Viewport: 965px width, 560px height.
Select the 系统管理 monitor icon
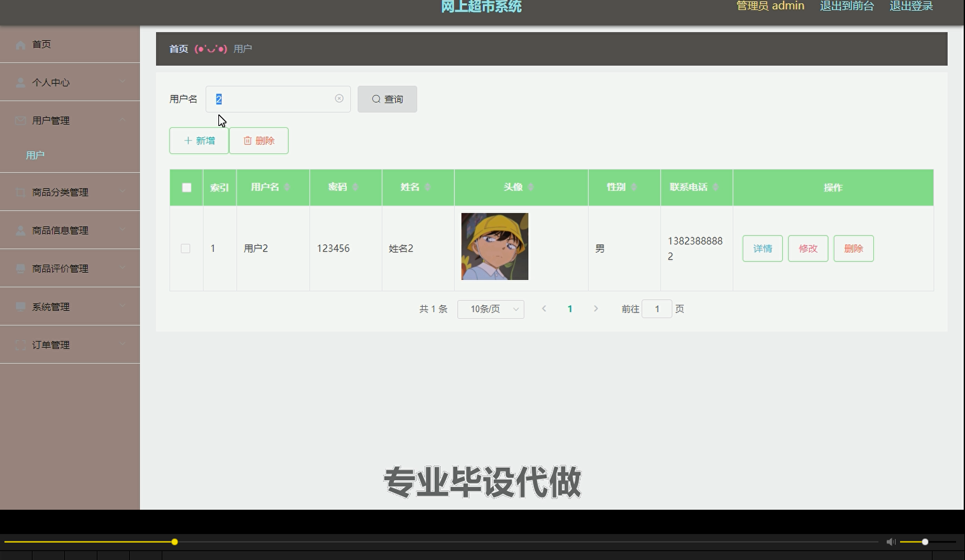20,306
